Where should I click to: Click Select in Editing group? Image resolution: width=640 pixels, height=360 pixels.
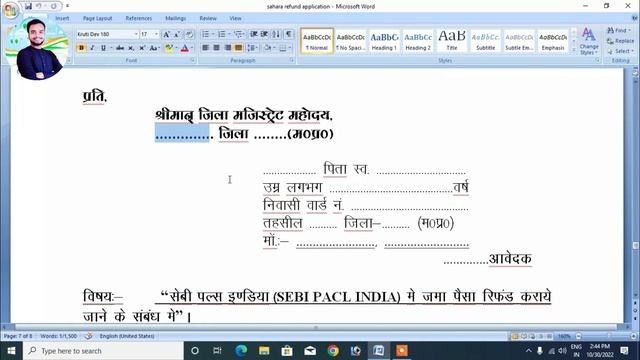point(620,51)
